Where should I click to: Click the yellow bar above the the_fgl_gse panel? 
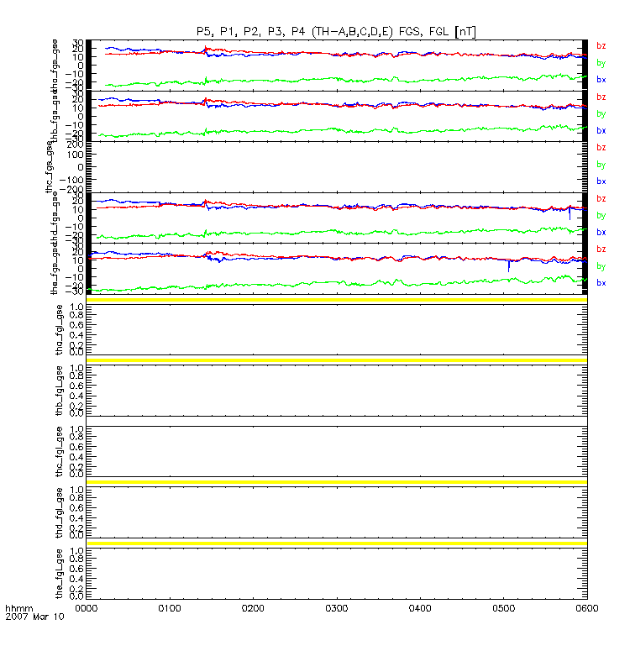[337, 543]
